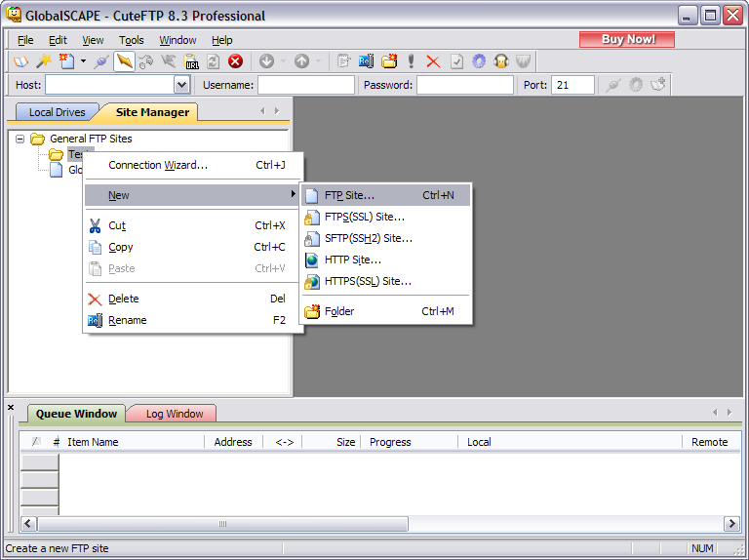Select SFTP(SSH2) Site... option
The height and width of the screenshot is (560, 749).
[386, 238]
